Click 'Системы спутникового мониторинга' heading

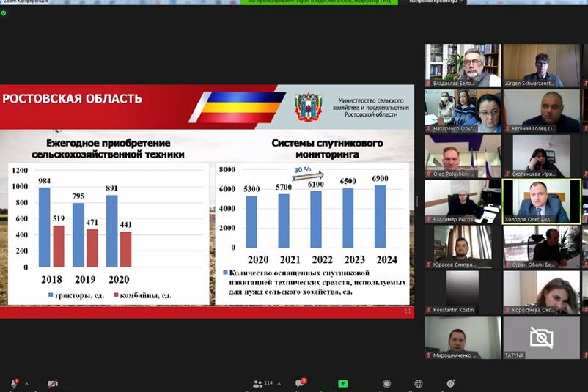pos(327,149)
